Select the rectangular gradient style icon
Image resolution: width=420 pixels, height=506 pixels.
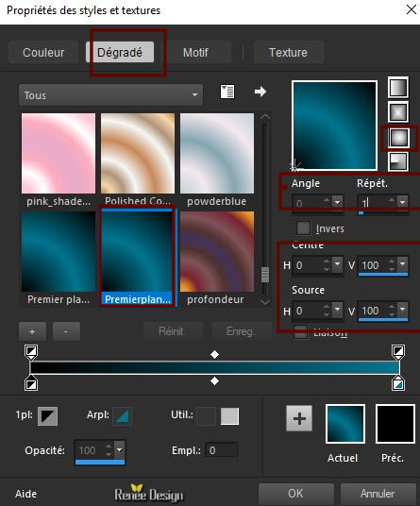click(398, 112)
